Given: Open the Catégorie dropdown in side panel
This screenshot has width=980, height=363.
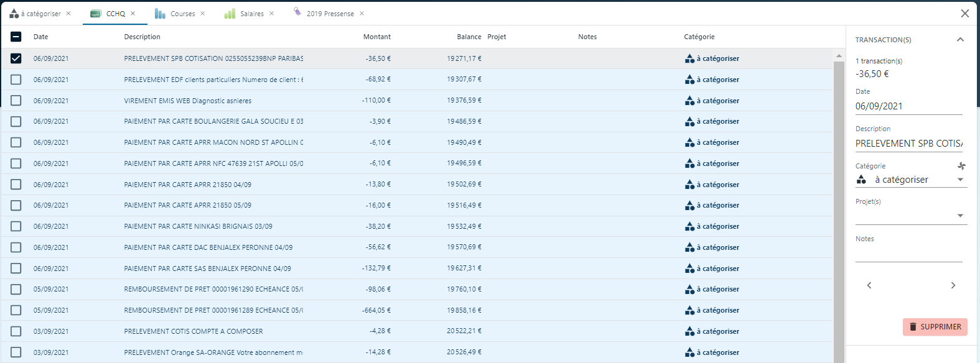Looking at the screenshot, I should pos(960,180).
